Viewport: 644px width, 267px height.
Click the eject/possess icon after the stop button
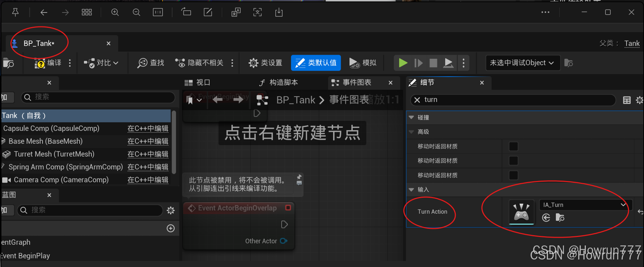coord(448,63)
